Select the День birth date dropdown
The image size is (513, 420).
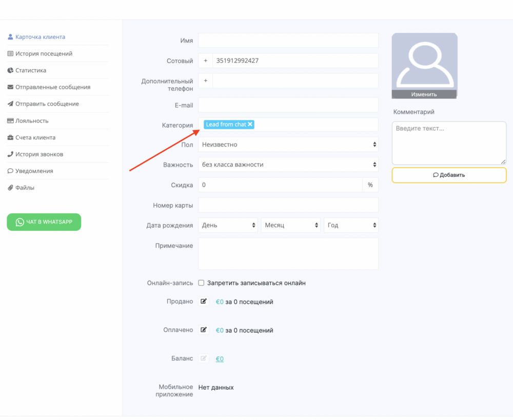coord(228,225)
